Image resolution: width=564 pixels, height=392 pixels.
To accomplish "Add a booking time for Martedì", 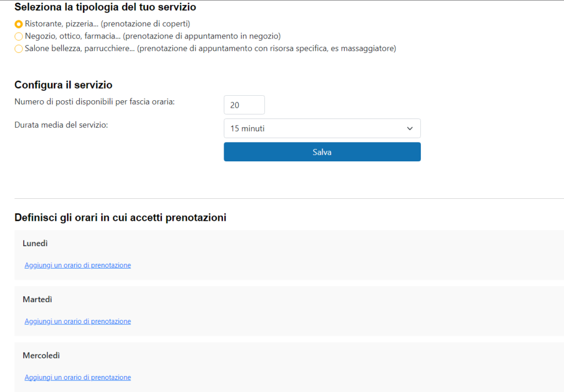I will click(78, 322).
